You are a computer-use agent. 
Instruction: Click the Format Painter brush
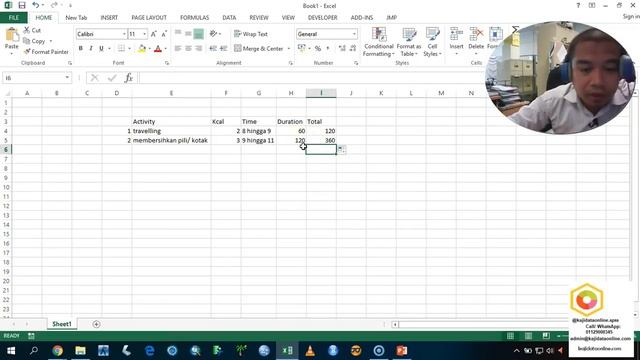point(27,52)
